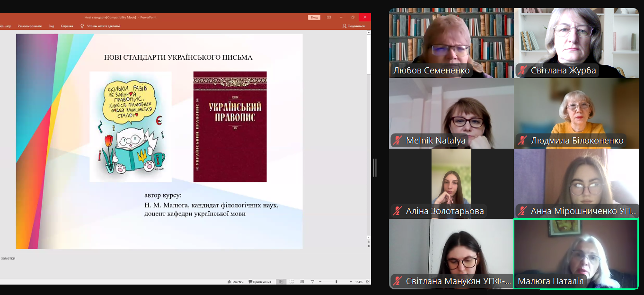Open ribbon display options button
This screenshot has width=644, height=295.
point(328,18)
